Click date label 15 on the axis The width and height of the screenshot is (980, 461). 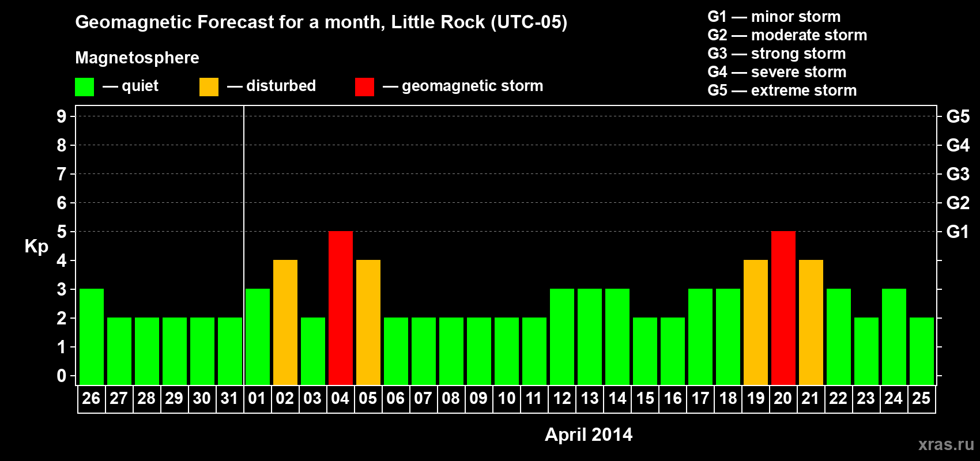point(644,398)
